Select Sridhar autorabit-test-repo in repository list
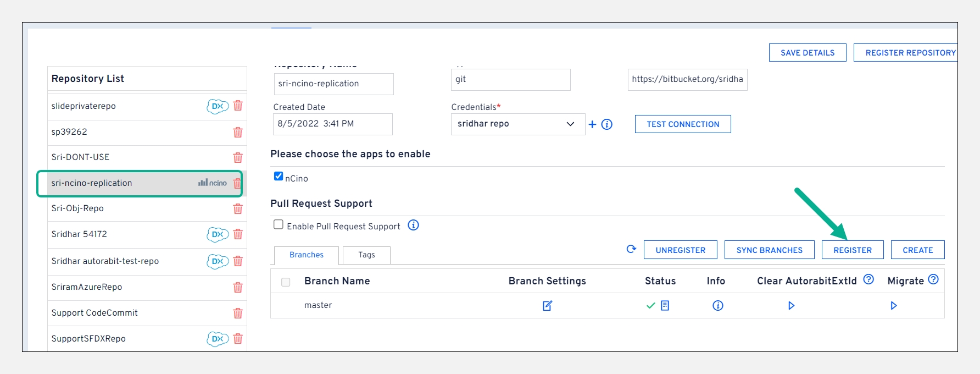 point(105,261)
